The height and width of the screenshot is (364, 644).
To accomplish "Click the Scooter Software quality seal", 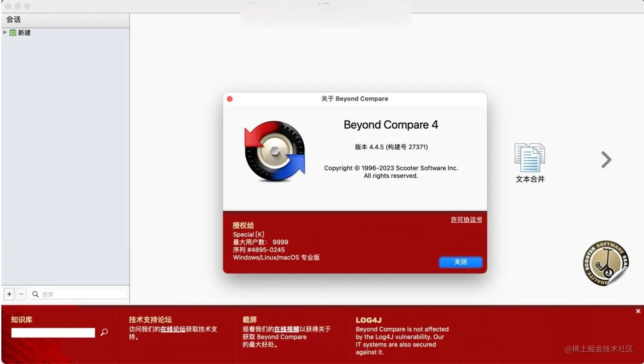I will click(606, 263).
